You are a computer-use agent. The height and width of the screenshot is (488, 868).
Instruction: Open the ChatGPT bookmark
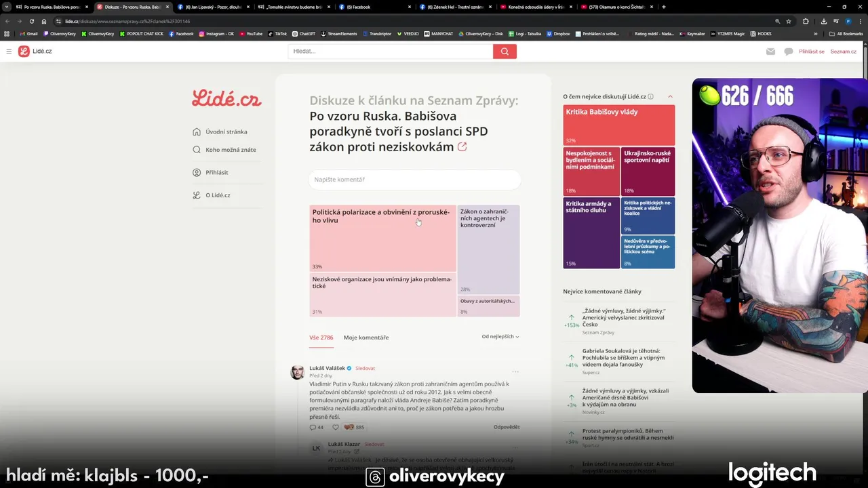[x=304, y=34]
